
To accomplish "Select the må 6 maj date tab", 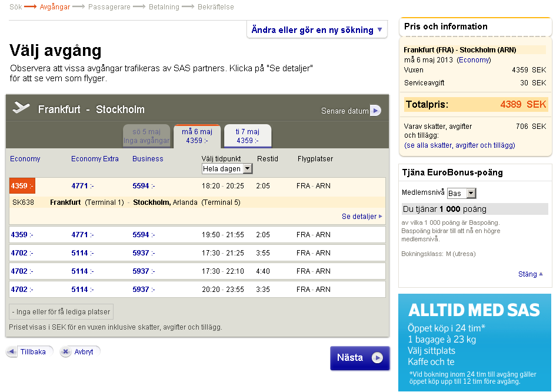I will point(197,136).
